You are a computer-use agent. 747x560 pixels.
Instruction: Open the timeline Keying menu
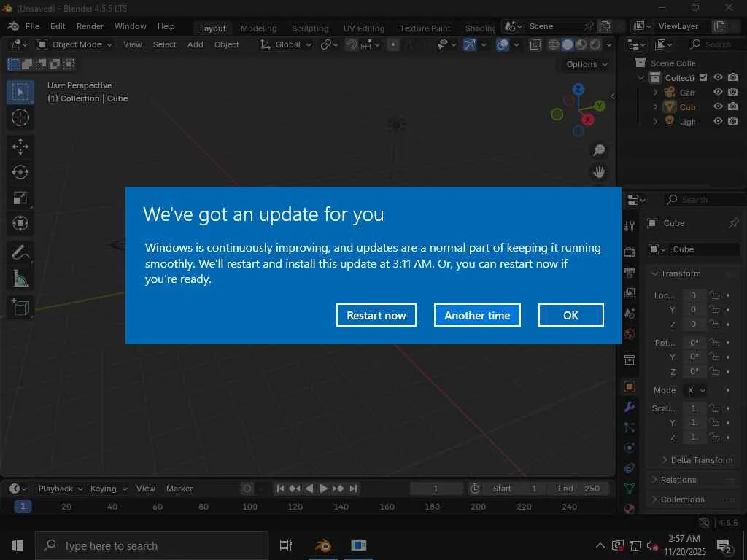click(x=108, y=489)
